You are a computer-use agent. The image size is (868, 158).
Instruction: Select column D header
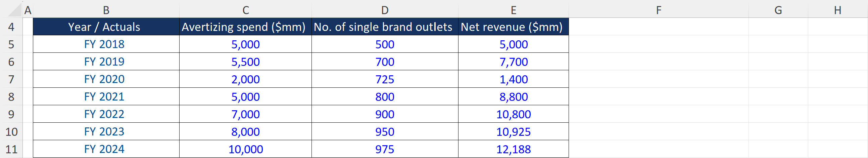(384, 10)
